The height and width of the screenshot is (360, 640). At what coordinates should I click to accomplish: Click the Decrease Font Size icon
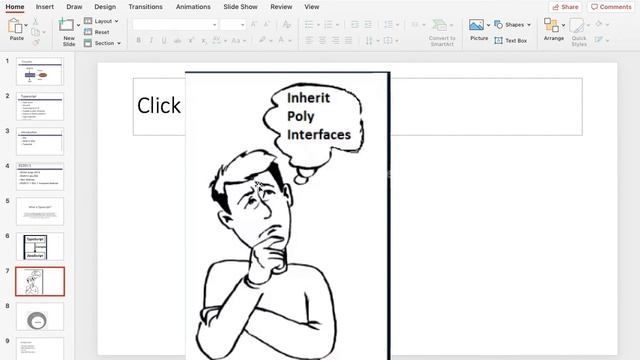(267, 24)
